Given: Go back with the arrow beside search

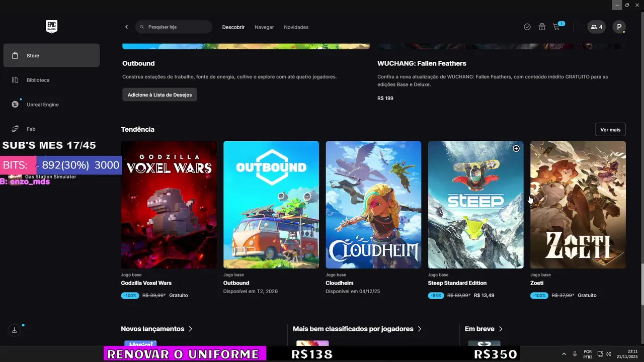Looking at the screenshot, I should tap(126, 27).
